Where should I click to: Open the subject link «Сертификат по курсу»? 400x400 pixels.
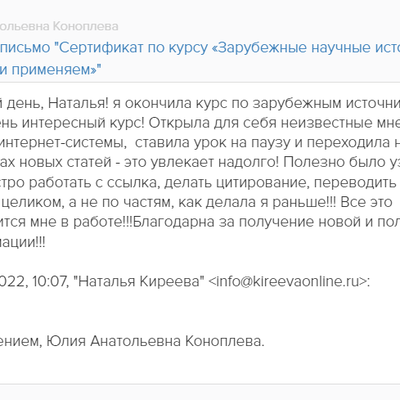(x=131, y=48)
